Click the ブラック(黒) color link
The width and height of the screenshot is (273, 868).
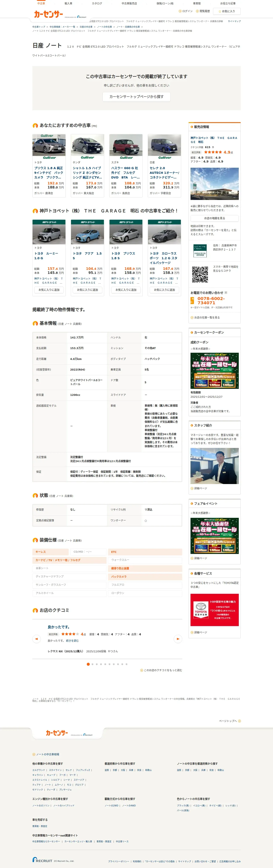click(x=183, y=806)
